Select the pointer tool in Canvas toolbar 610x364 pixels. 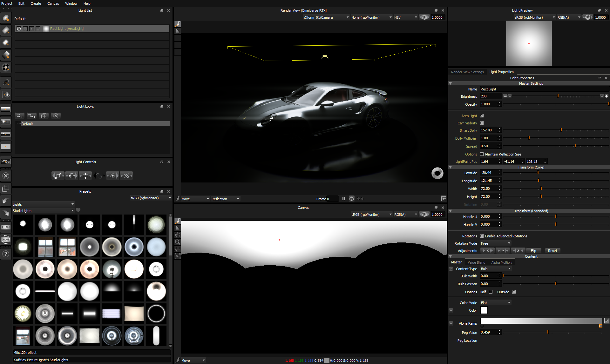coord(178,228)
